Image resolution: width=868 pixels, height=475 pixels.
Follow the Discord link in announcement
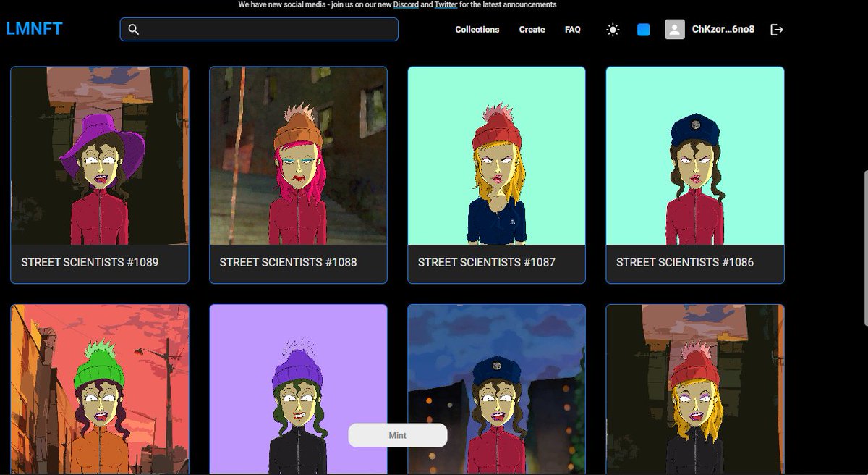(406, 4)
